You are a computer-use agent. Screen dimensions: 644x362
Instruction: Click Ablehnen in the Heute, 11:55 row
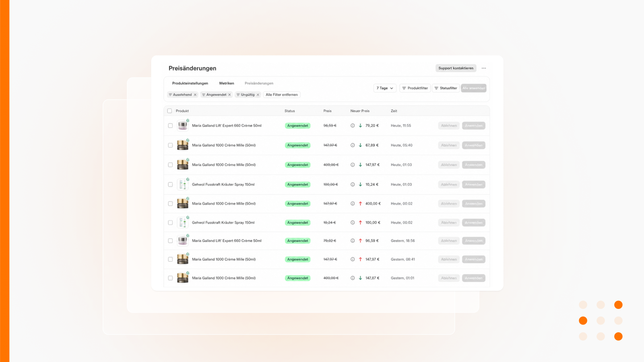coord(449,125)
